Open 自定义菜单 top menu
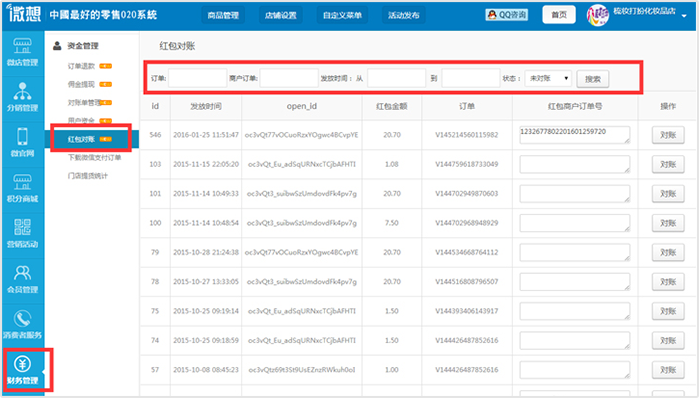Viewport: 699px width, 398px height. click(342, 15)
